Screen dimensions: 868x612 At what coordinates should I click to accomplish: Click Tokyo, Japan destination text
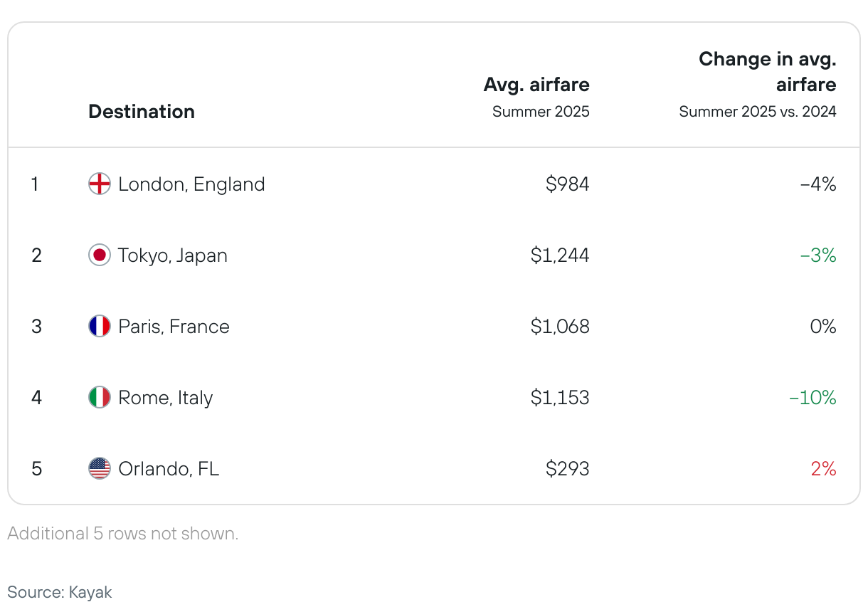(173, 255)
